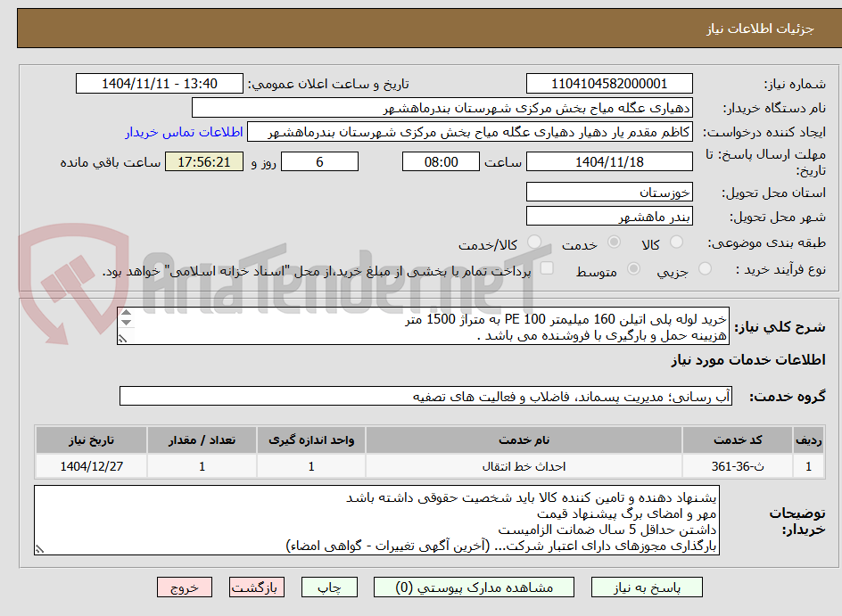
Task: Click the جزئیات اطلاعات نیاز header title
Action: pos(760,29)
